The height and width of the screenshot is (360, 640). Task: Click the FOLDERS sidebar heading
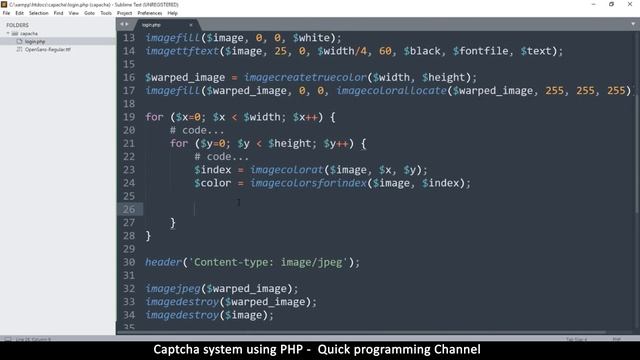click(18, 25)
